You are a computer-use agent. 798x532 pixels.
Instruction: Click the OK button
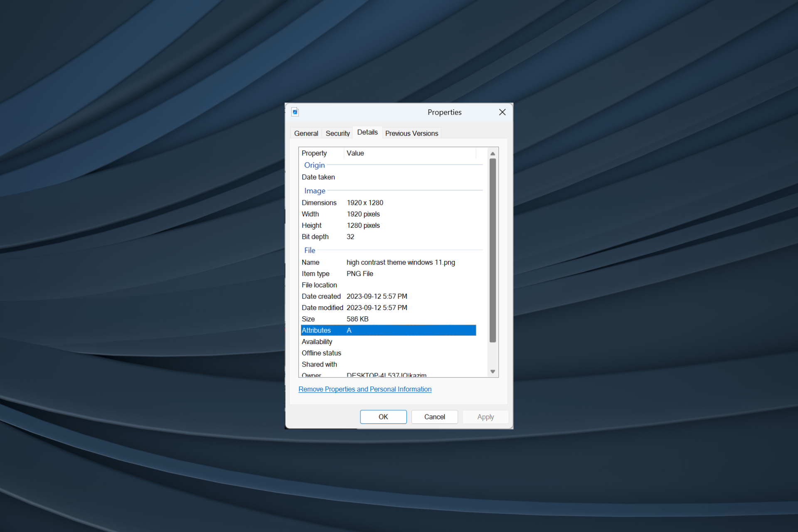382,416
